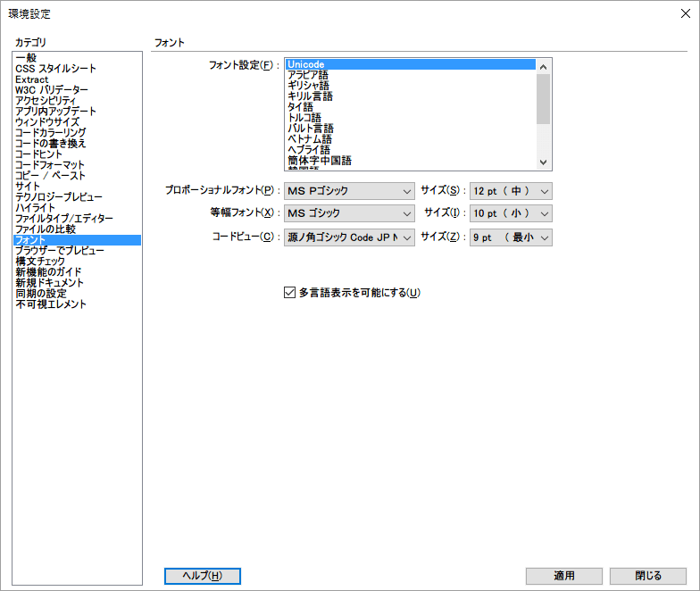Open アプリ内アップデート category

click(x=77, y=111)
